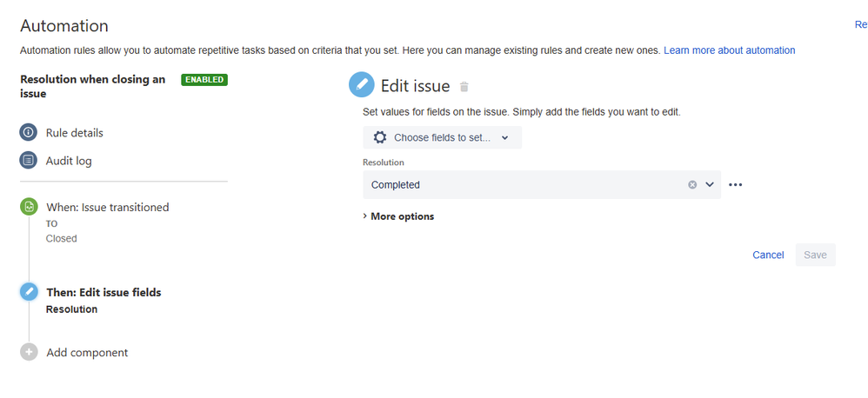
Task: Open the Resolution dropdown via its chevron
Action: pos(710,184)
